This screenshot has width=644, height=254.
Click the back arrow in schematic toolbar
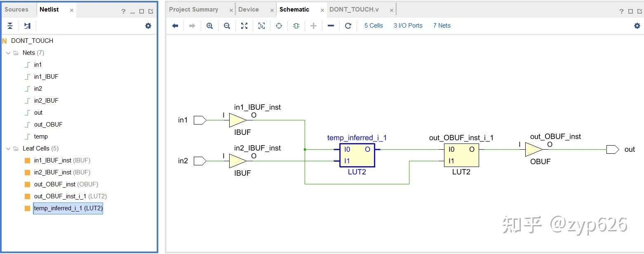point(175,26)
